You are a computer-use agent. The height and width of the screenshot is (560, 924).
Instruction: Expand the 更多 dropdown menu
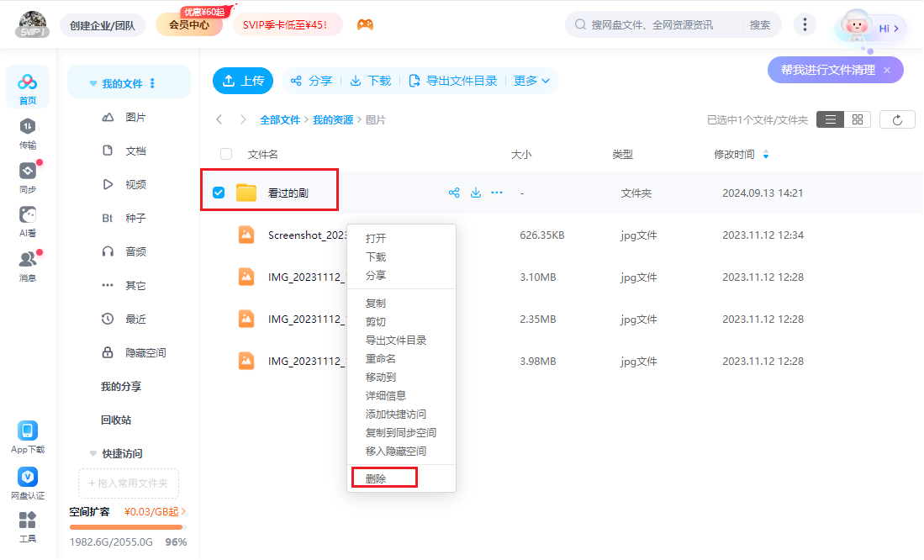pyautogui.click(x=530, y=81)
